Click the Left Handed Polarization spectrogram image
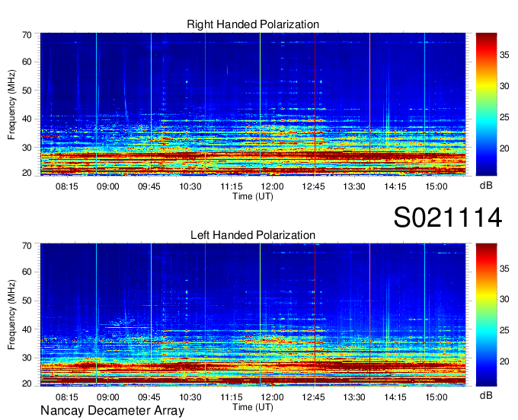Viewport: 518px width, 420px height. 253,314
